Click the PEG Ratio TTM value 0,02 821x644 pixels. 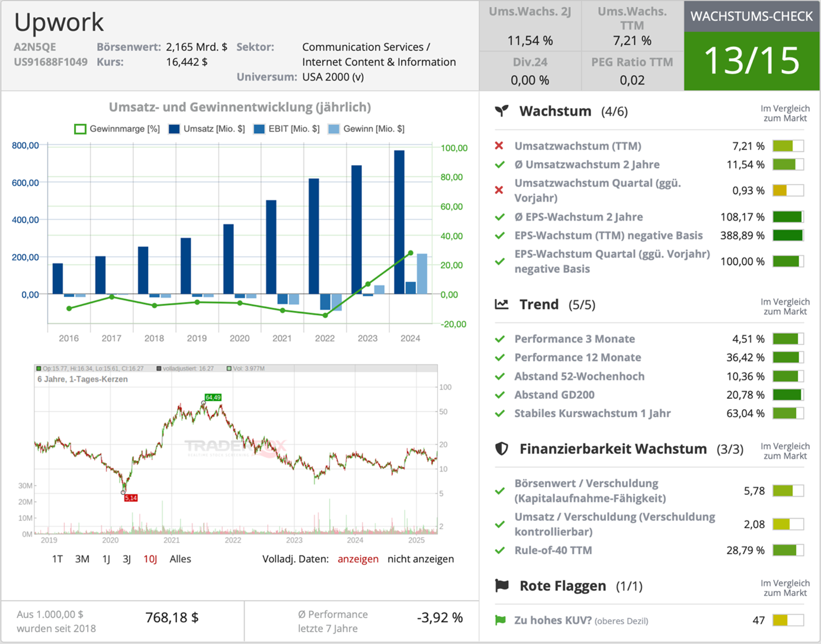632,80
